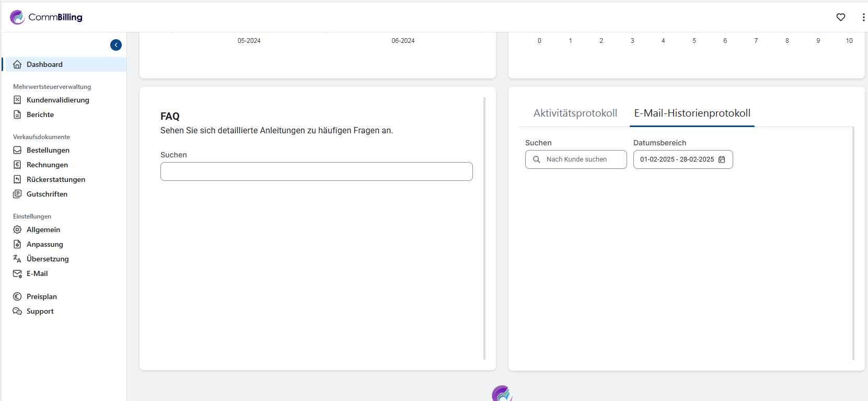Viewport: 868px width, 401px height.
Task: Select the E-Mail-Historienprotokoll tab
Action: (692, 113)
